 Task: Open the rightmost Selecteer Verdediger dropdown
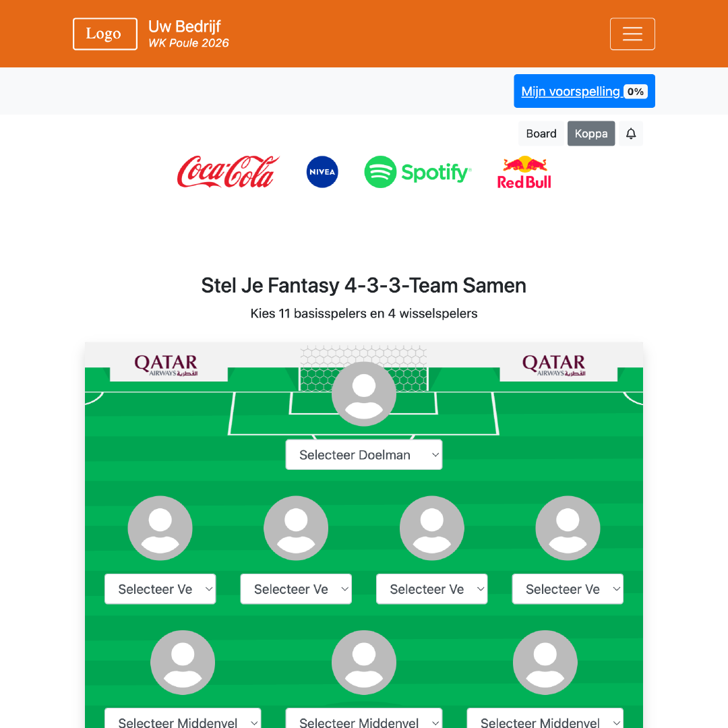point(568,588)
